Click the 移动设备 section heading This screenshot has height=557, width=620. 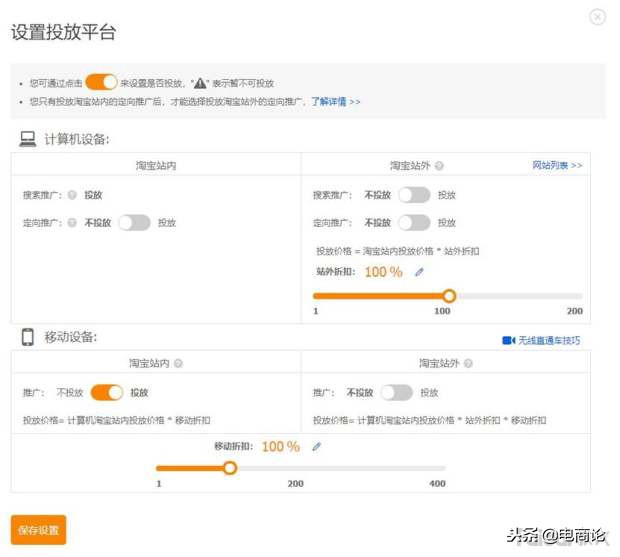point(70,337)
